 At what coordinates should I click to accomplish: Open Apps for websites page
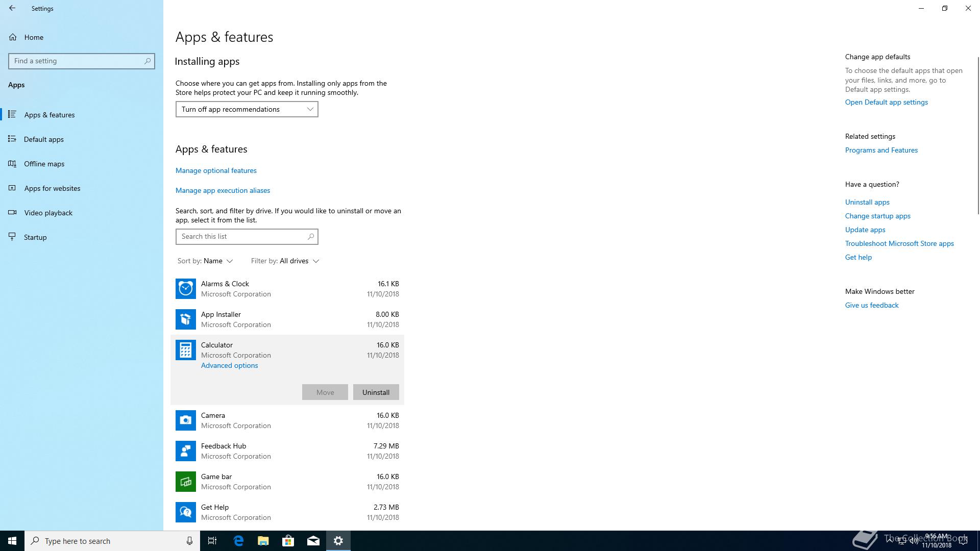[82, 188]
